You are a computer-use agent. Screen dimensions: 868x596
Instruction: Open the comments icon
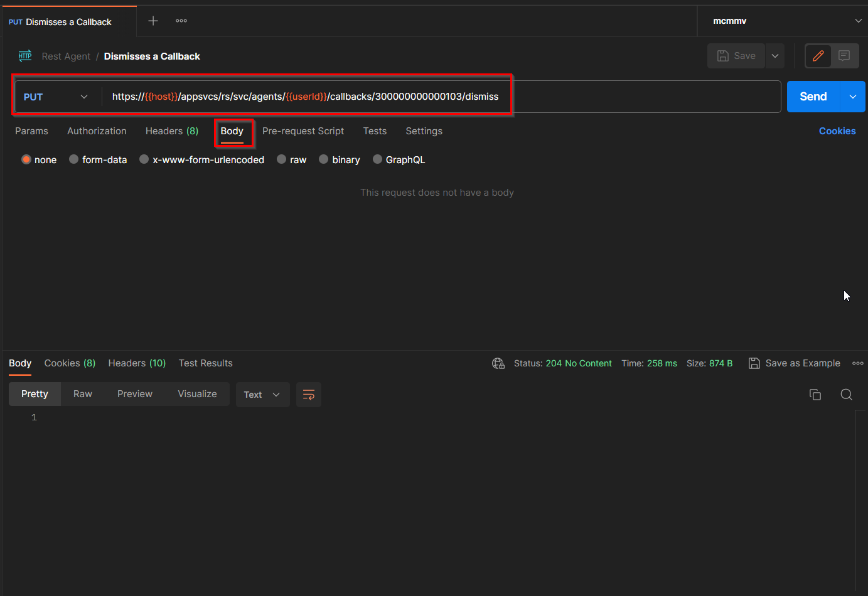pos(844,56)
